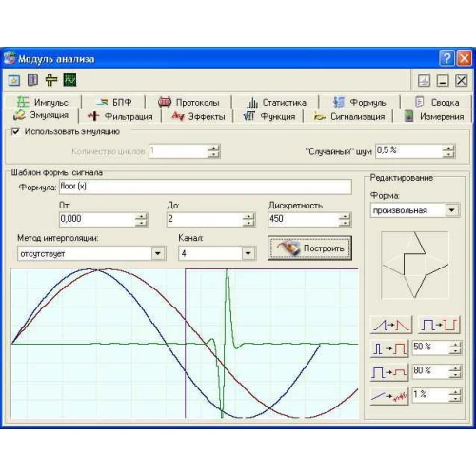
Task: Increase the Дискретность stepper value
Action: (345, 216)
